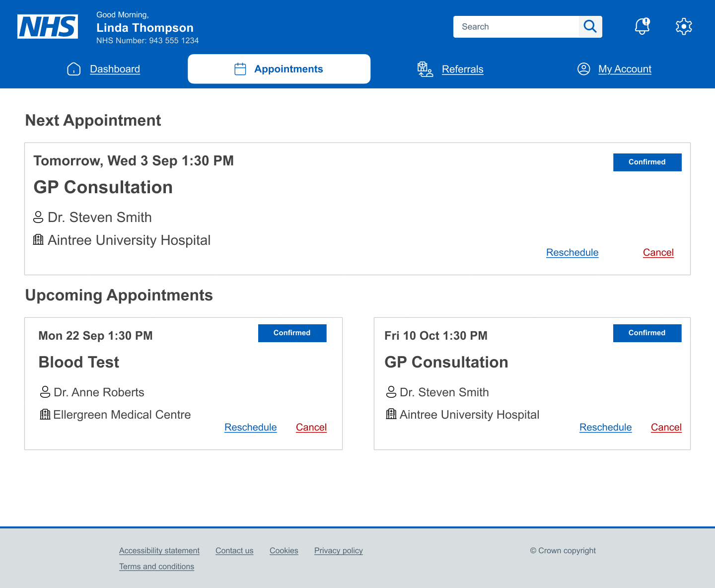Click the calendar icon on the Appointments tab
The width and height of the screenshot is (715, 588).
[240, 69]
